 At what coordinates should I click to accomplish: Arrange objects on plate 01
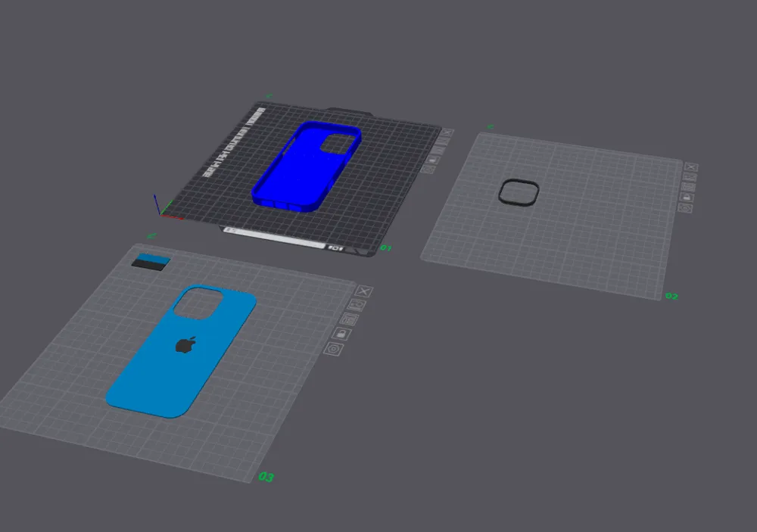[438, 151]
